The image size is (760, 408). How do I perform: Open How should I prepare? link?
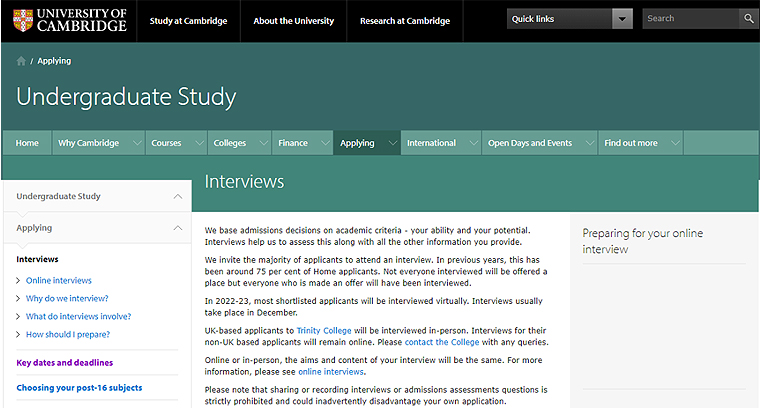point(67,334)
